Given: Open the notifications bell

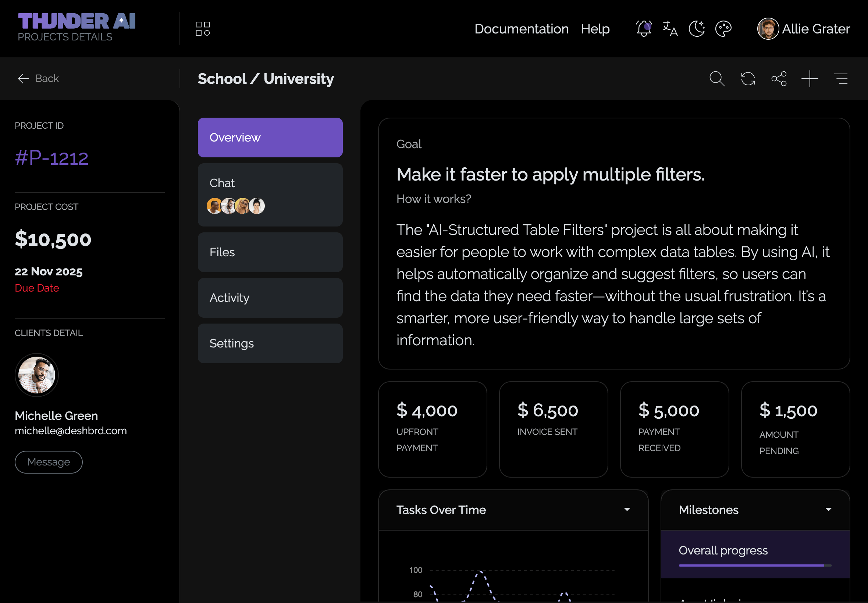Looking at the screenshot, I should pyautogui.click(x=644, y=29).
